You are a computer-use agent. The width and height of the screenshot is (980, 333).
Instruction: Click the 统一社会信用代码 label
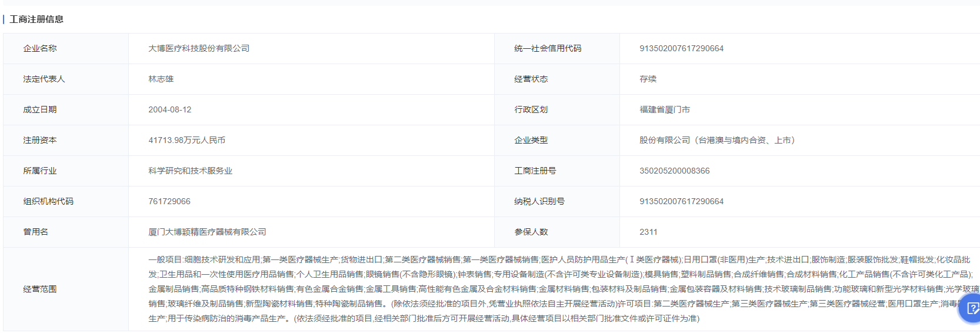548,48
